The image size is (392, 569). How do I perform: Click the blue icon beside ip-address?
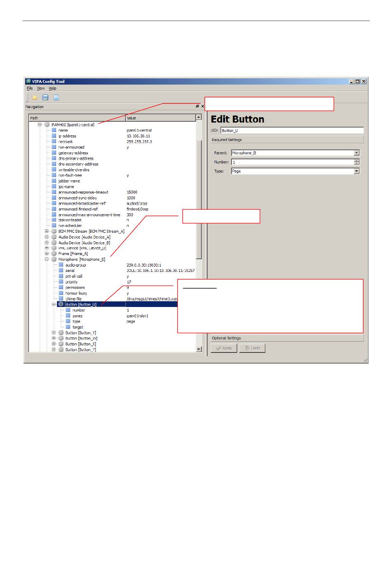pyautogui.click(x=54, y=136)
